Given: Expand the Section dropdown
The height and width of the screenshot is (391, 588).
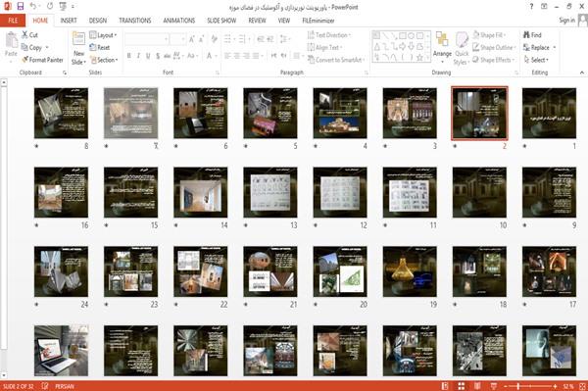Looking at the screenshot, I should click(104, 60).
